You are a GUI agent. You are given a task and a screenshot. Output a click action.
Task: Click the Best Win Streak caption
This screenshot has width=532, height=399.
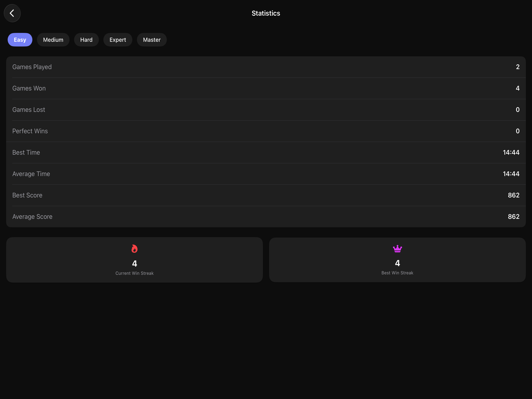click(397, 273)
